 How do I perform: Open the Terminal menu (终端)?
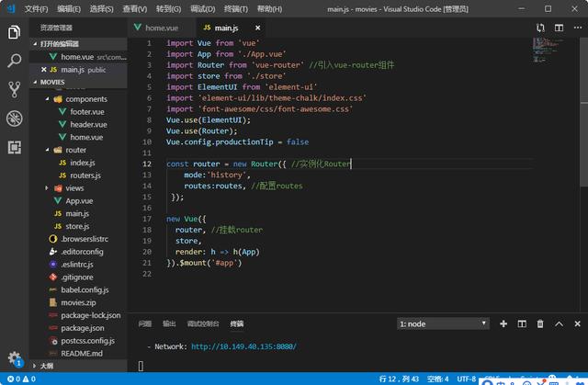click(x=236, y=8)
